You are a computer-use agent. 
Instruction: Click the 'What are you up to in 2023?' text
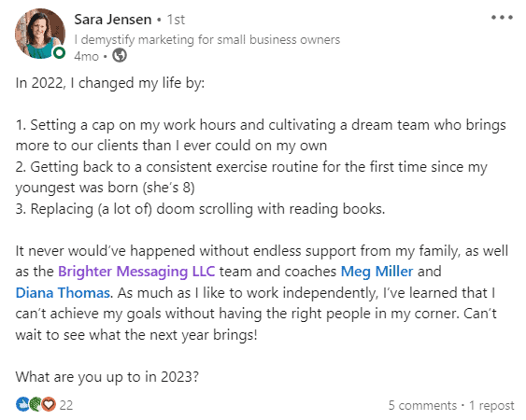(x=107, y=377)
